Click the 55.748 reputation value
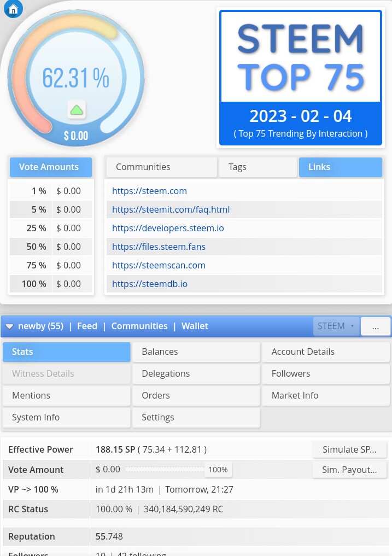This screenshot has height=556, width=392. 109,536
